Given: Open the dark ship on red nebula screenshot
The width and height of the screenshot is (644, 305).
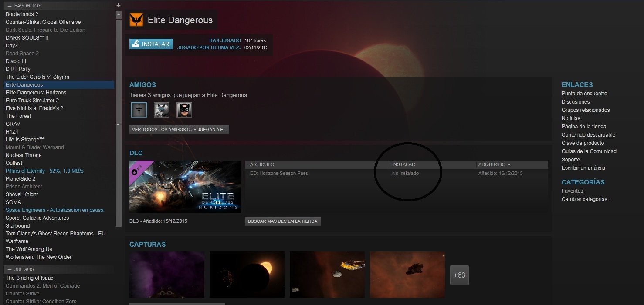Looking at the screenshot, I should [x=407, y=275].
